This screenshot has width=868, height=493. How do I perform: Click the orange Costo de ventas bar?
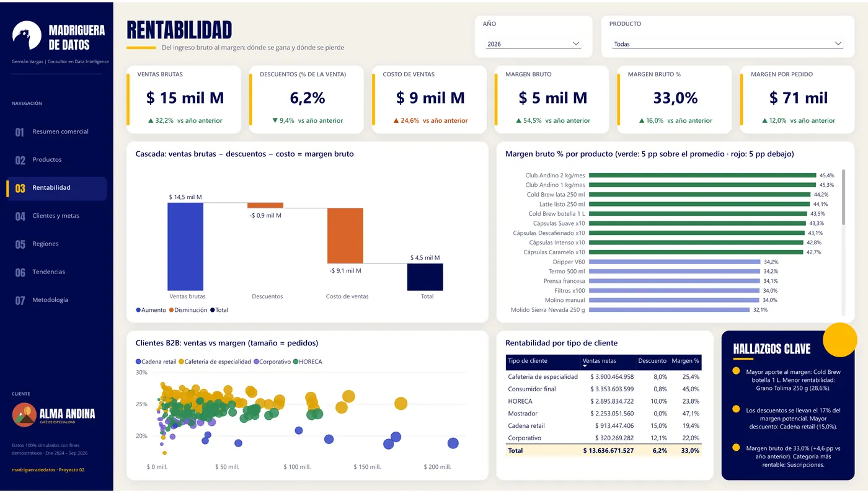345,236
